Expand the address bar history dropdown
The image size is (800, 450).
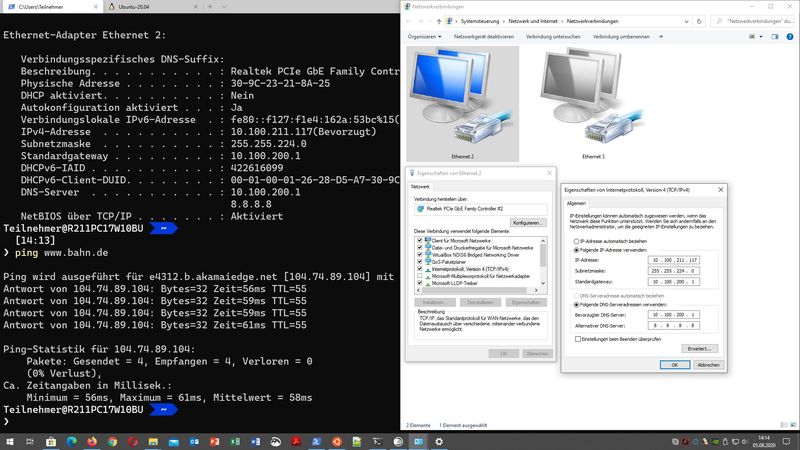(686, 21)
